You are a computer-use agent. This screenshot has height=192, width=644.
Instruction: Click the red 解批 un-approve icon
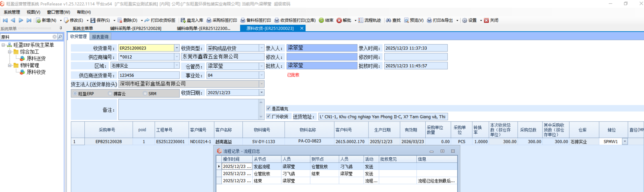[x=339, y=20]
